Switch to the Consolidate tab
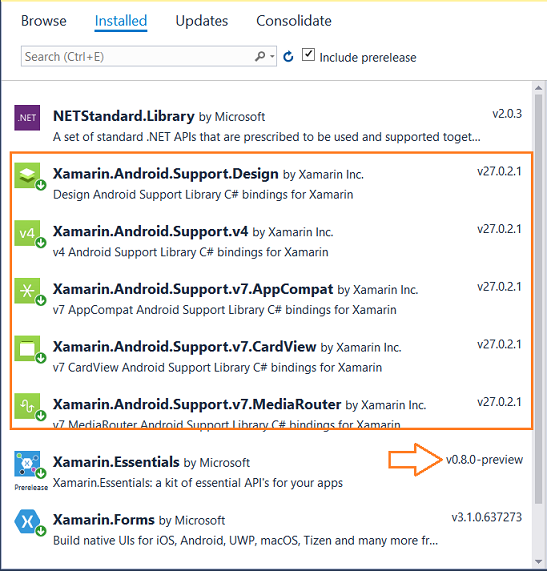This screenshot has width=547, height=571. click(x=294, y=21)
